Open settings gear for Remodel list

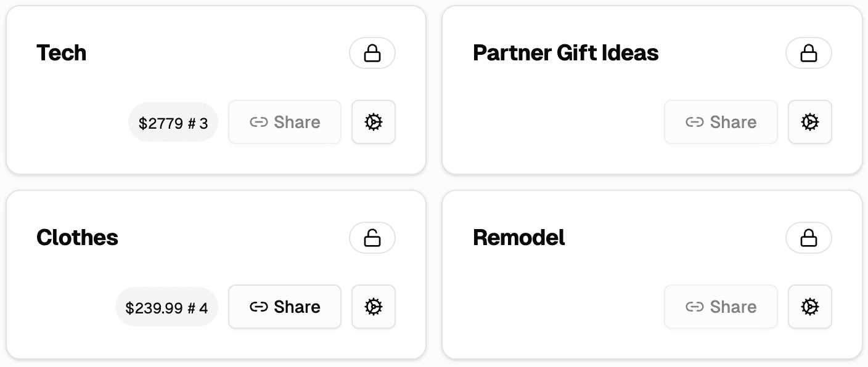coord(810,307)
